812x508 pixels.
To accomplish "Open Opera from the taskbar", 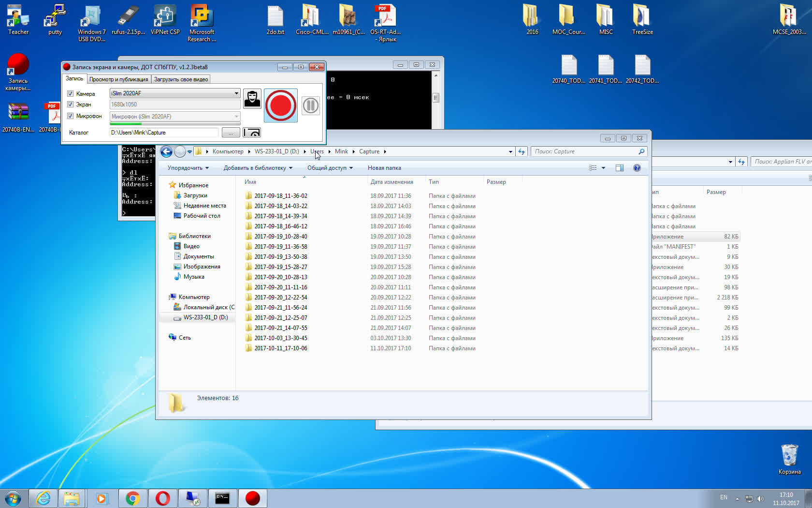I will 162,498.
